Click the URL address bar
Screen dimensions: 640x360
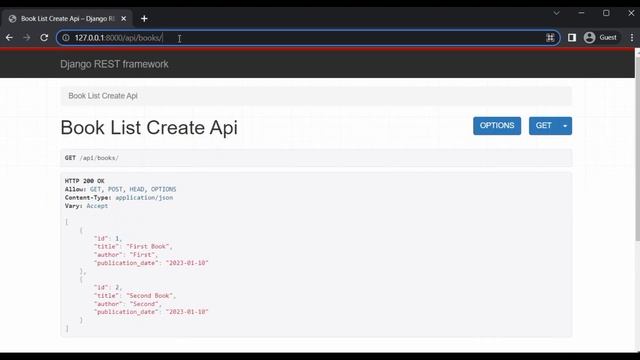308,38
